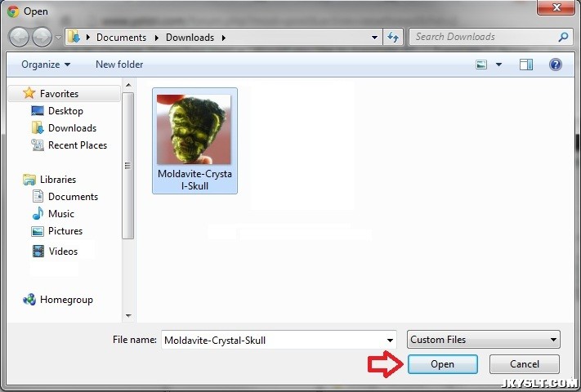Click the Documents library icon

pyautogui.click(x=38, y=196)
